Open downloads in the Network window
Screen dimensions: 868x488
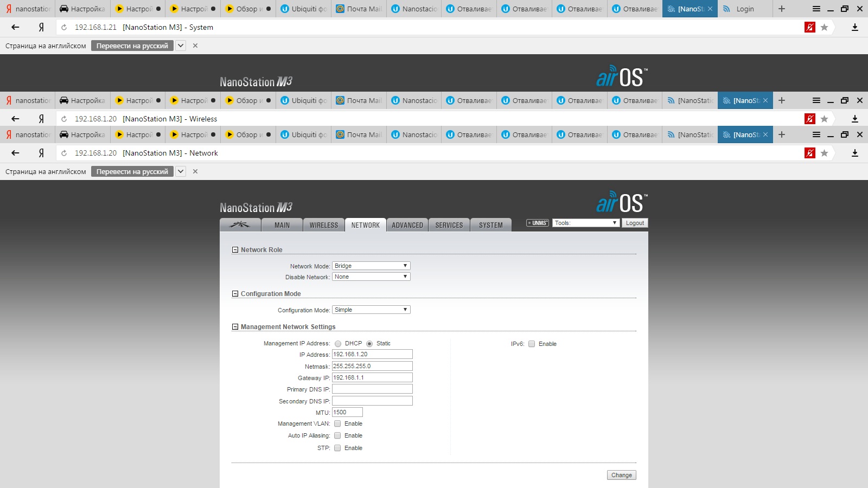[855, 153]
